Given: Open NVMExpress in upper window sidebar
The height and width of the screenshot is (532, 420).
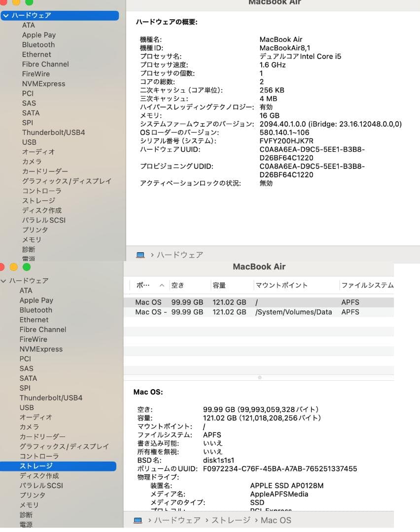Looking at the screenshot, I should tap(43, 84).
